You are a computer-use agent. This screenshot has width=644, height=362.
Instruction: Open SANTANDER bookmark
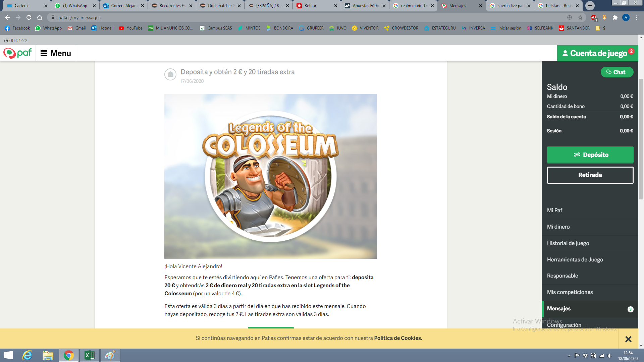tap(574, 28)
